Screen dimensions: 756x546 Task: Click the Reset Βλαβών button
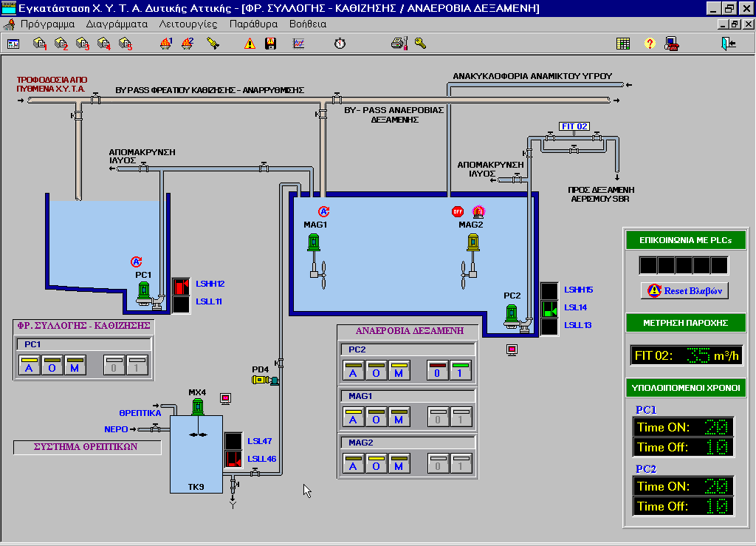point(685,290)
